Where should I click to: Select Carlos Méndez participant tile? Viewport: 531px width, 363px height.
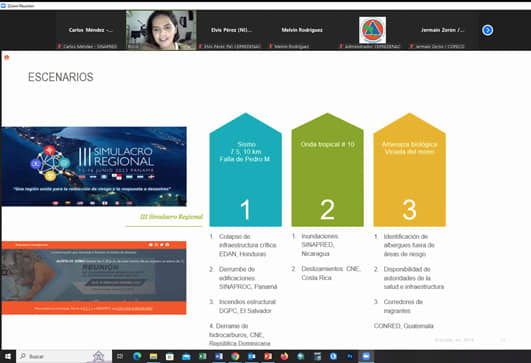point(91,30)
